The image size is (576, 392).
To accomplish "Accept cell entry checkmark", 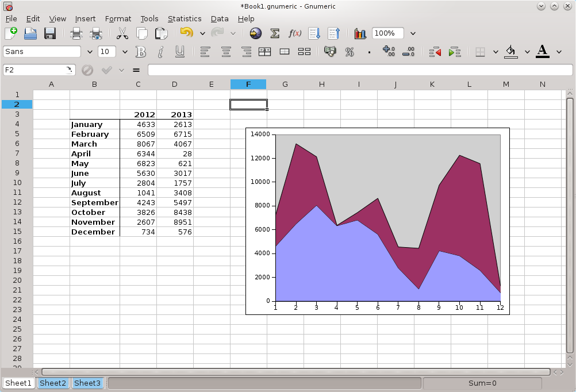I will (x=106, y=70).
